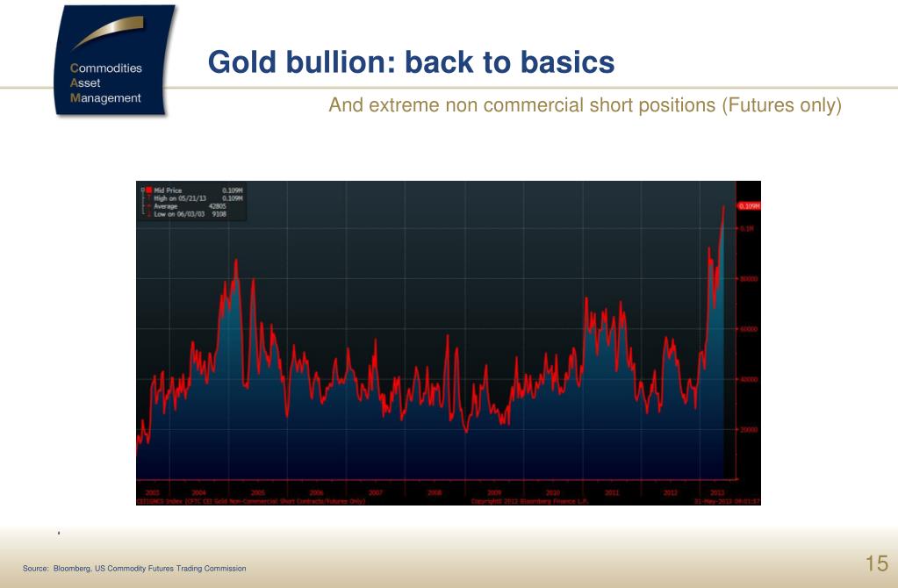
Task: Click the 'High on 05/21/13' legend row
Action: 198,198
